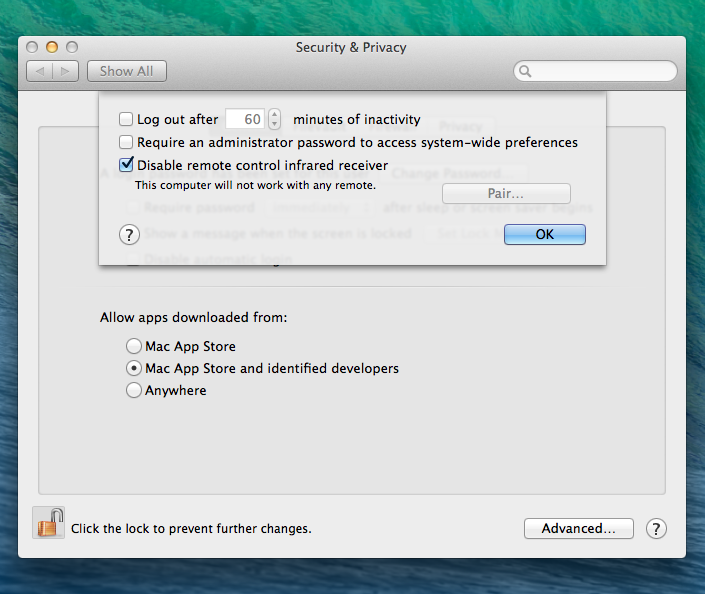Click 'This computer will not work with any remote' text
The image size is (705, 594).
pyautogui.click(x=255, y=185)
